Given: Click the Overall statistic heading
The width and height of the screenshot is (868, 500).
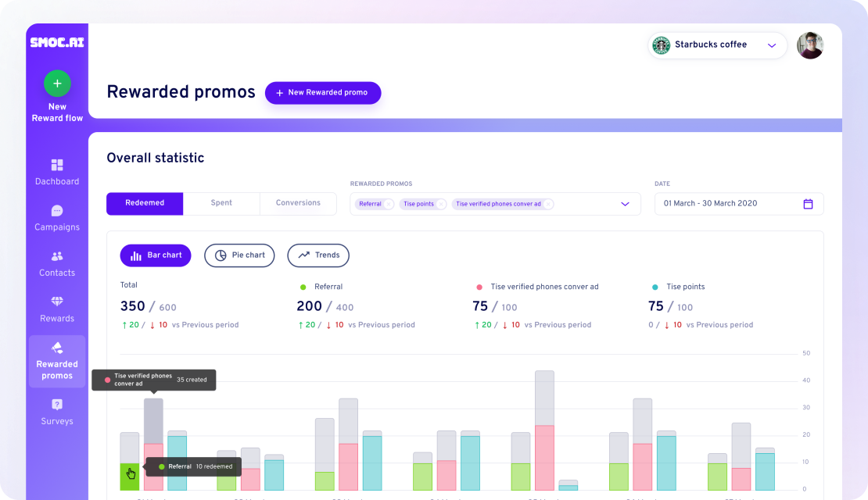Looking at the screenshot, I should (156, 158).
